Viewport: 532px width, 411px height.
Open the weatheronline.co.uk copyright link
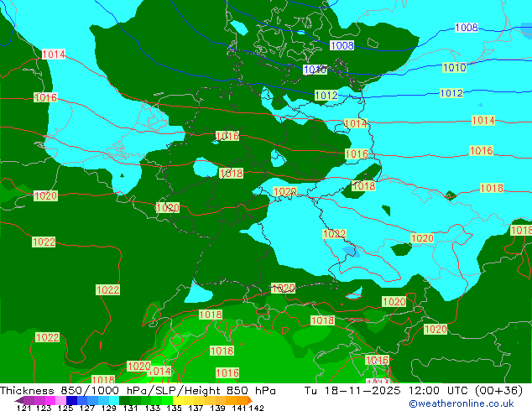pyautogui.click(x=462, y=403)
